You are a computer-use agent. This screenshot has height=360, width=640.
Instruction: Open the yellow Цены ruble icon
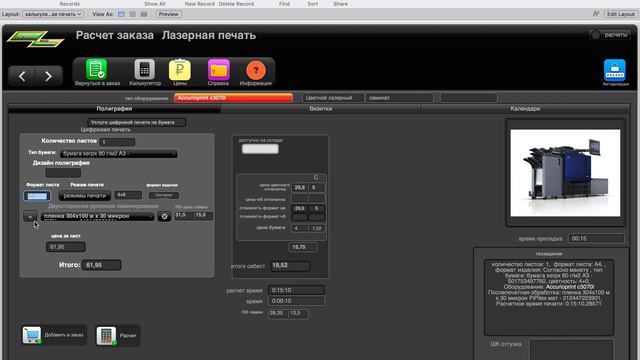tap(180, 70)
